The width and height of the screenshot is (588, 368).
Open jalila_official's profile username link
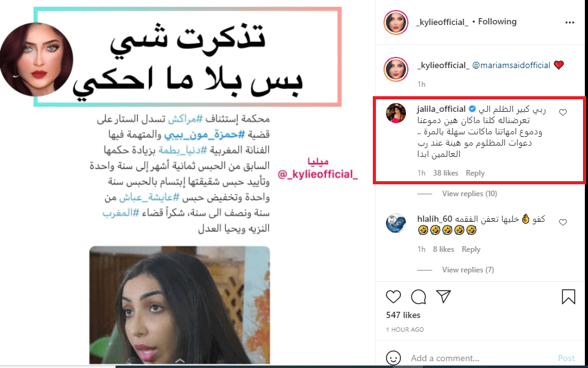tap(441, 109)
